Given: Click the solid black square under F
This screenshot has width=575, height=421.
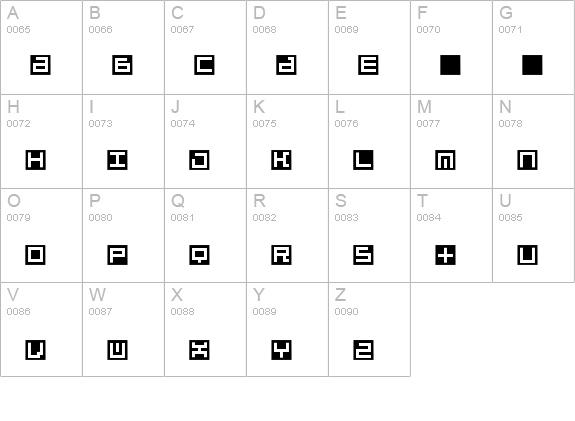Looking at the screenshot, I should tap(450, 65).
